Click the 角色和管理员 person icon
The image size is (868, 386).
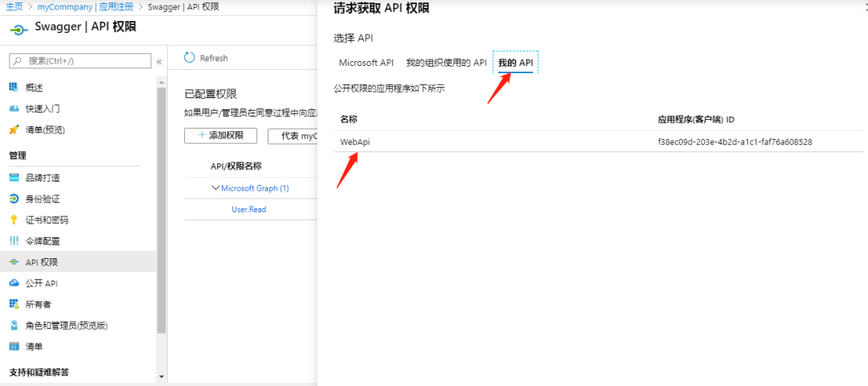(14, 325)
